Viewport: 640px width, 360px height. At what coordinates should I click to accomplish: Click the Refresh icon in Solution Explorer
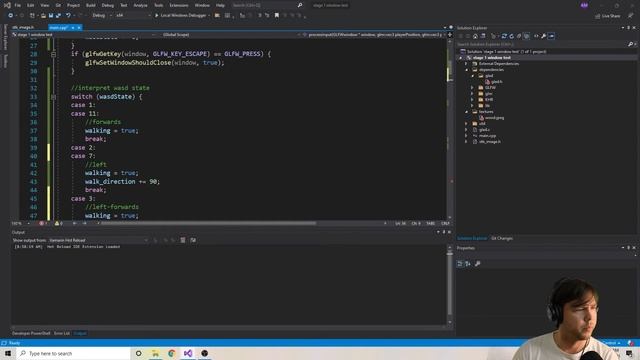click(x=511, y=36)
